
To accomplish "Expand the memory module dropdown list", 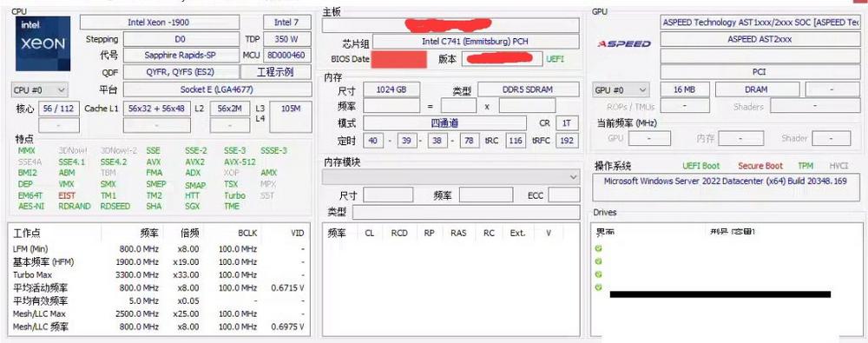I will (x=450, y=177).
